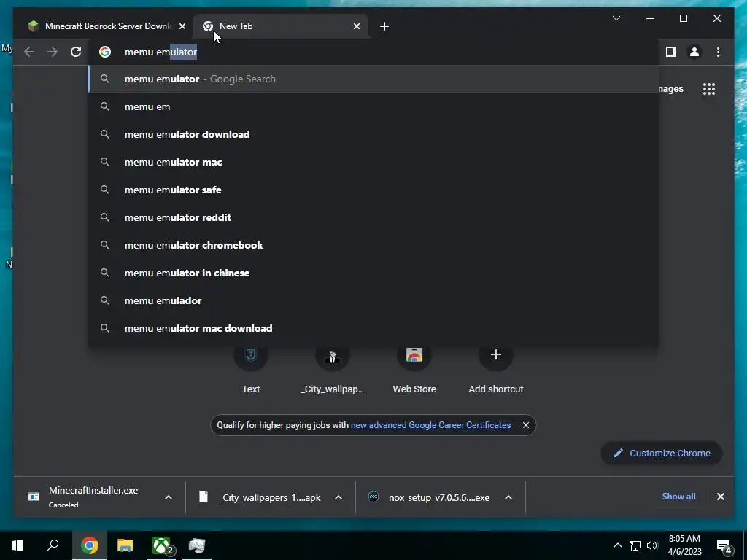Select 'memu emulator reddit' suggestion
Image resolution: width=747 pixels, height=560 pixels.
[373, 217]
